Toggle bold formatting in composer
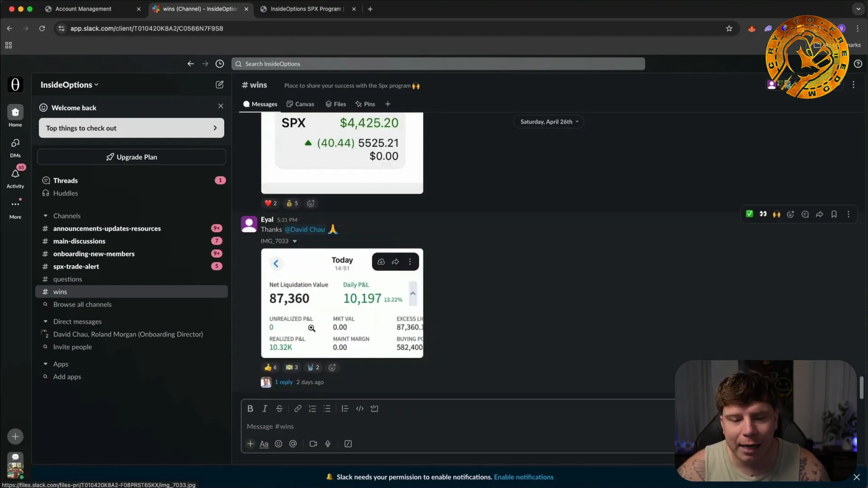 pyautogui.click(x=250, y=408)
